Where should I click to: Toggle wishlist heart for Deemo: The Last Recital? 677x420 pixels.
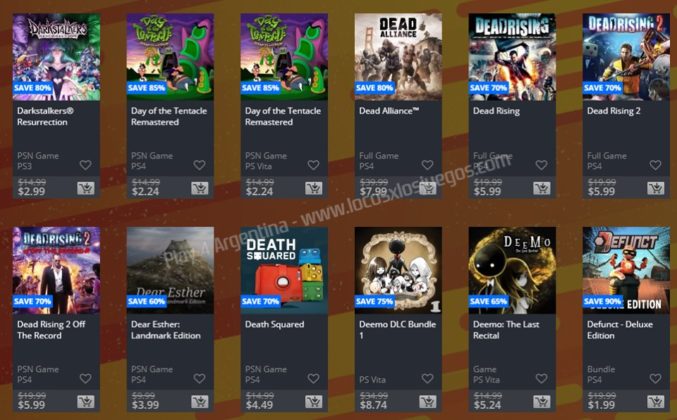click(541, 379)
